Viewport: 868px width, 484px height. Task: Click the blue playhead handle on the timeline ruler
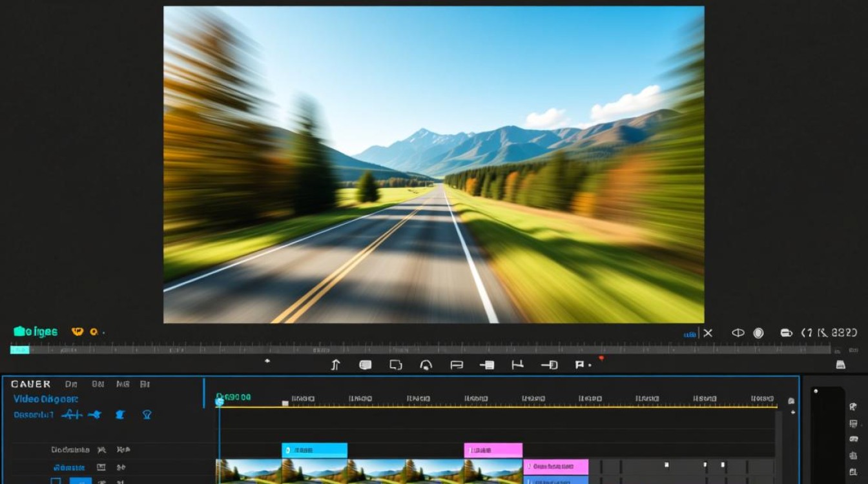pos(219,401)
